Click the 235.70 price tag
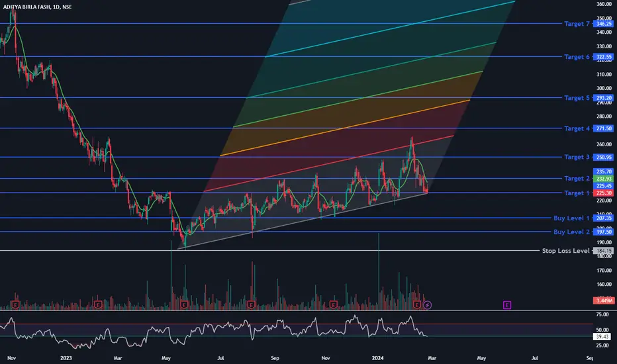This screenshot has height=364, width=617. [604, 171]
